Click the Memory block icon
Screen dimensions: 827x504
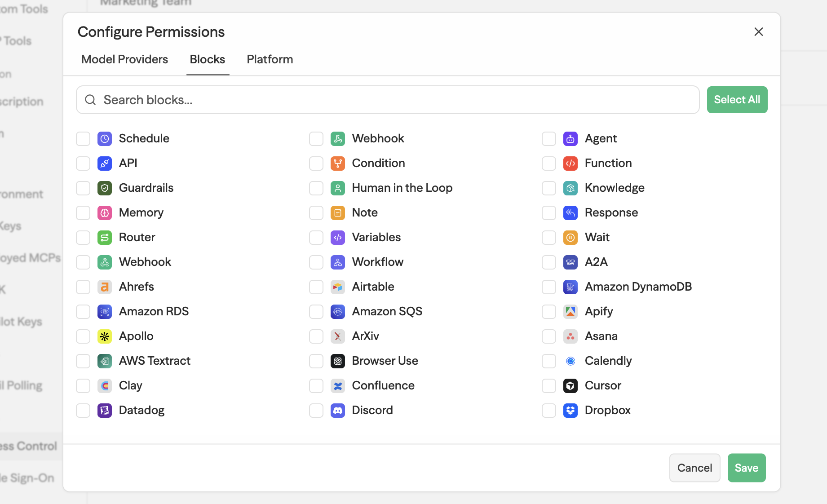click(105, 213)
